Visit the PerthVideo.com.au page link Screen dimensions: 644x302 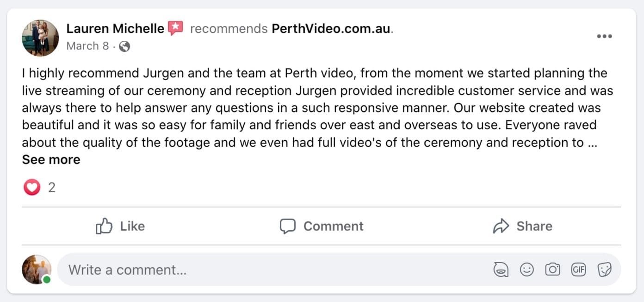click(x=331, y=29)
